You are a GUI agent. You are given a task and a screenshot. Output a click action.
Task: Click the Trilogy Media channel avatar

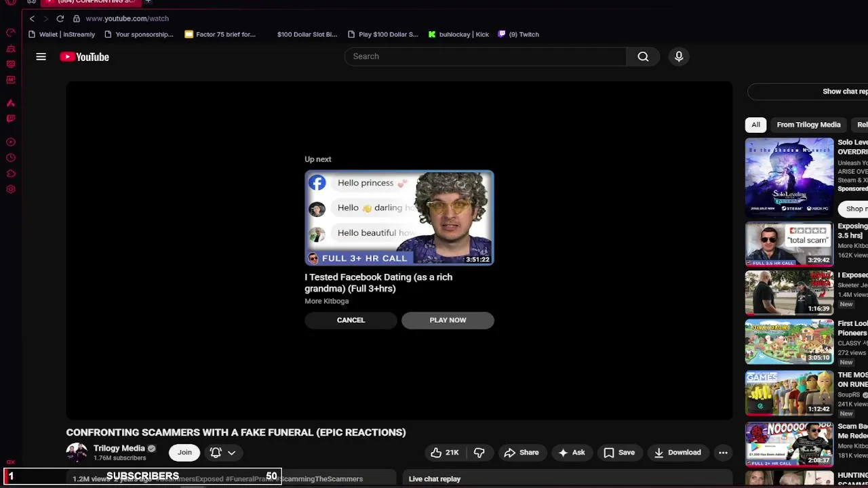77,453
